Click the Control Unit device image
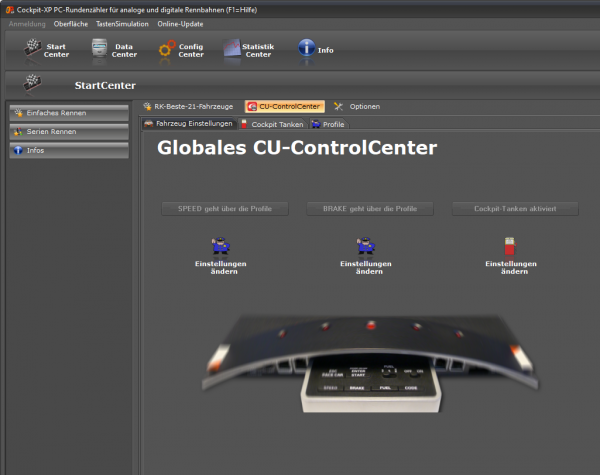600x475 pixels. 370,364
